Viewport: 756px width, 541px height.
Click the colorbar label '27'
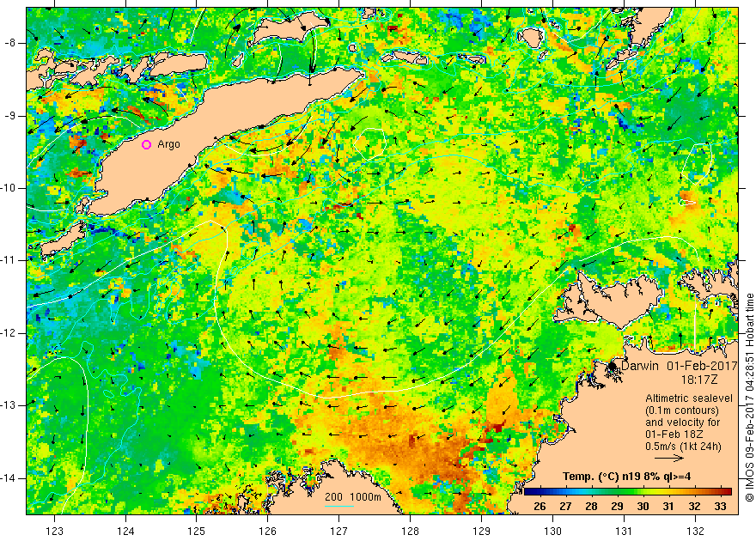[x=565, y=507]
